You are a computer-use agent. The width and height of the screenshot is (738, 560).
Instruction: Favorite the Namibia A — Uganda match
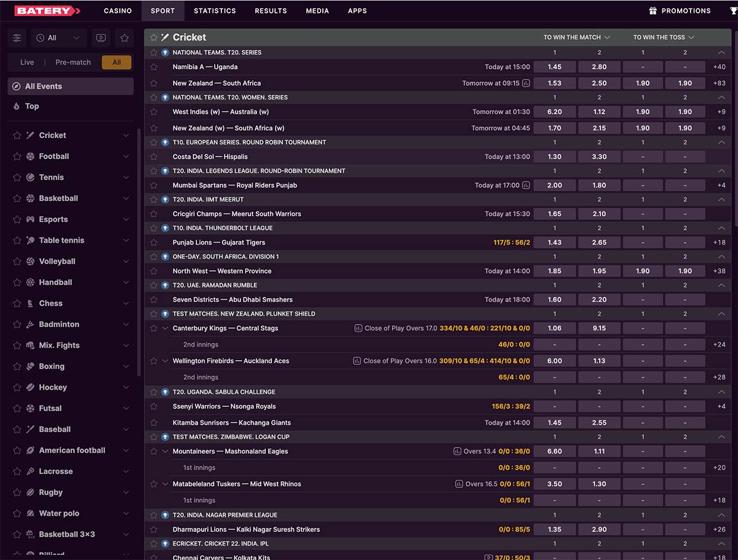[154, 67]
